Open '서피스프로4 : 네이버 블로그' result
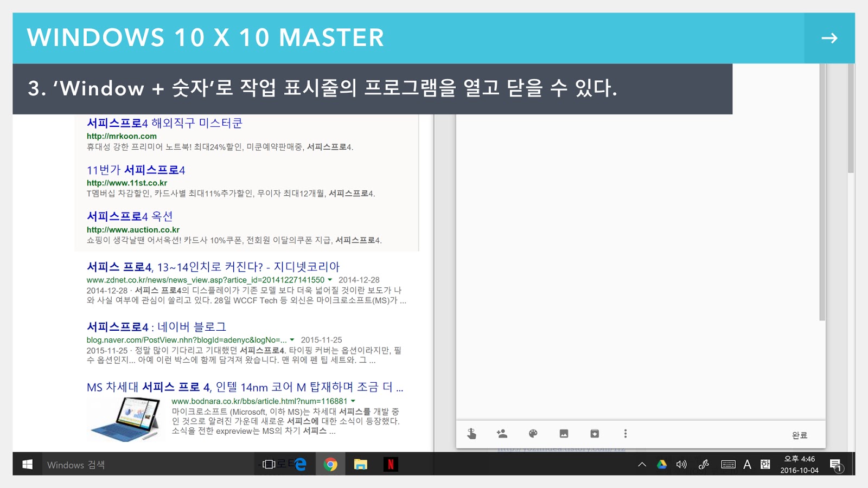This screenshot has width=868, height=488. pyautogui.click(x=156, y=327)
